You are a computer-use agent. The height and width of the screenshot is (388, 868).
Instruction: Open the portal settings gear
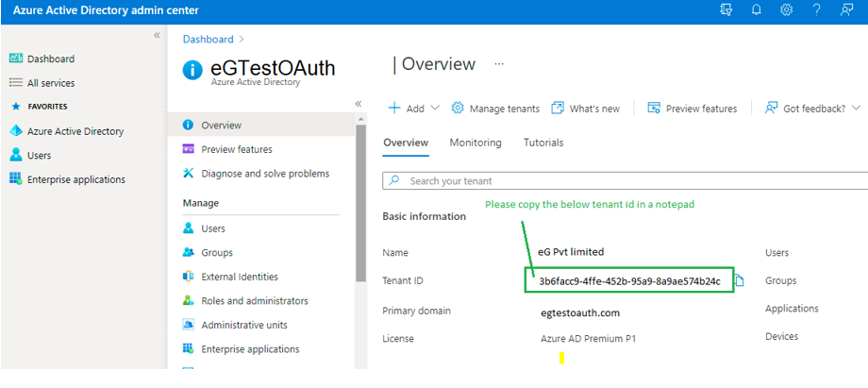pos(786,10)
